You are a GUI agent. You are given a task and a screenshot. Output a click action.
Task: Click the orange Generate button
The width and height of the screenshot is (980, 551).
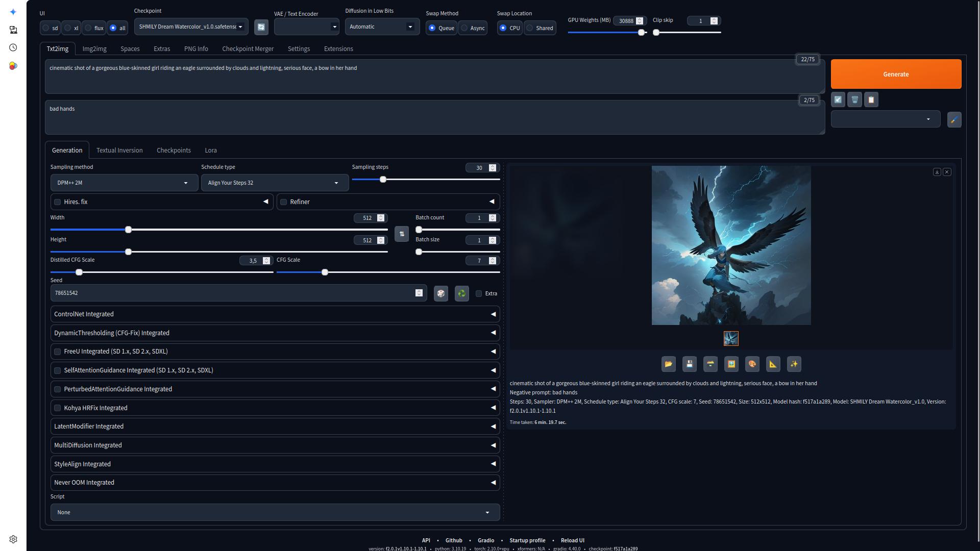pos(896,74)
